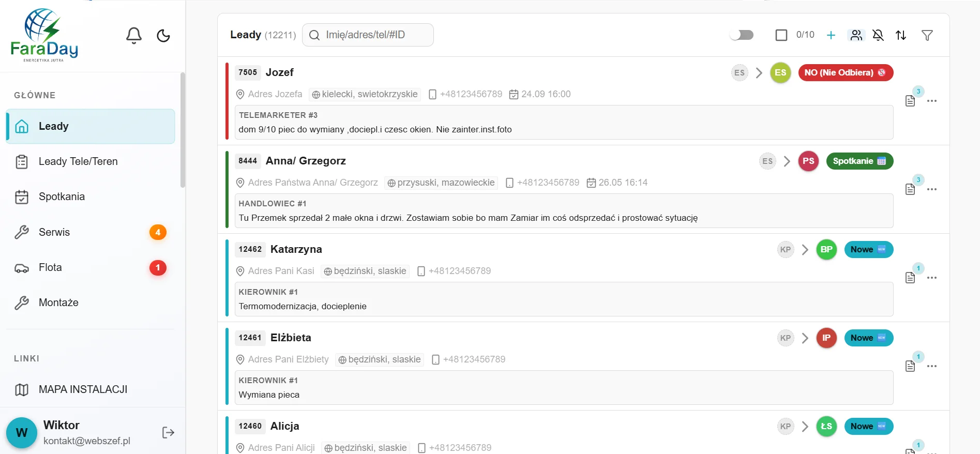Click the Nowe badge for Elżbieta

coord(868,338)
